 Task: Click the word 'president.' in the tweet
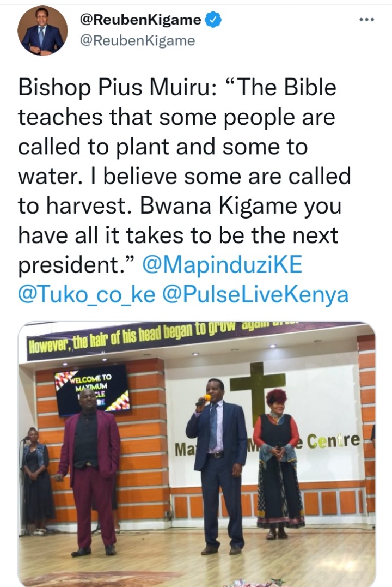pos(69,266)
